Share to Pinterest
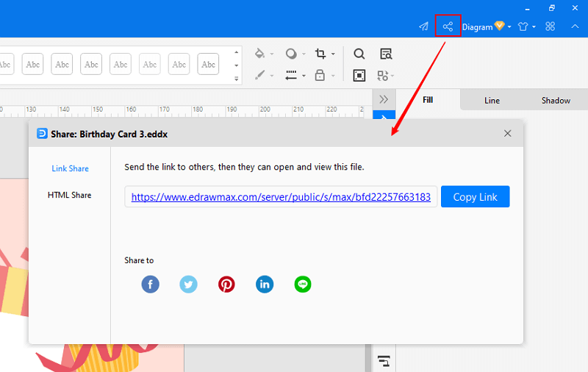The image size is (588, 372). click(x=226, y=285)
